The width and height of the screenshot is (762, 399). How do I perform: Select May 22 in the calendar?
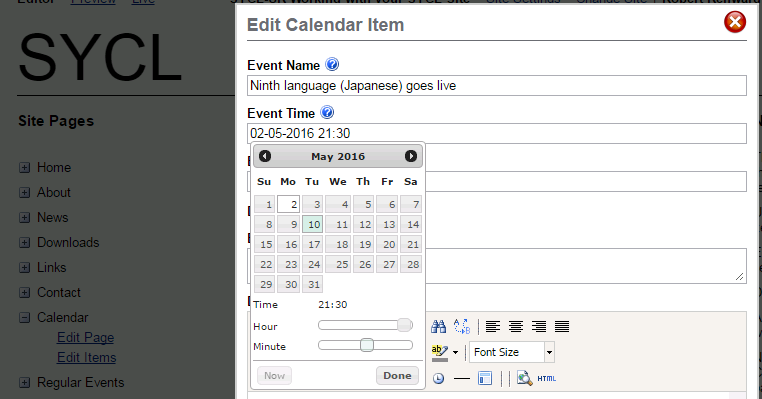(x=264, y=264)
